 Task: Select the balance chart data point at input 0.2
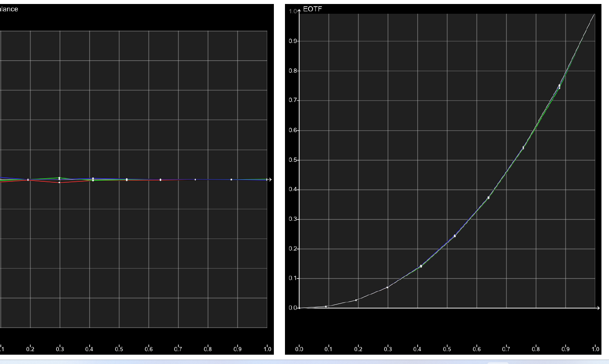tap(28, 180)
